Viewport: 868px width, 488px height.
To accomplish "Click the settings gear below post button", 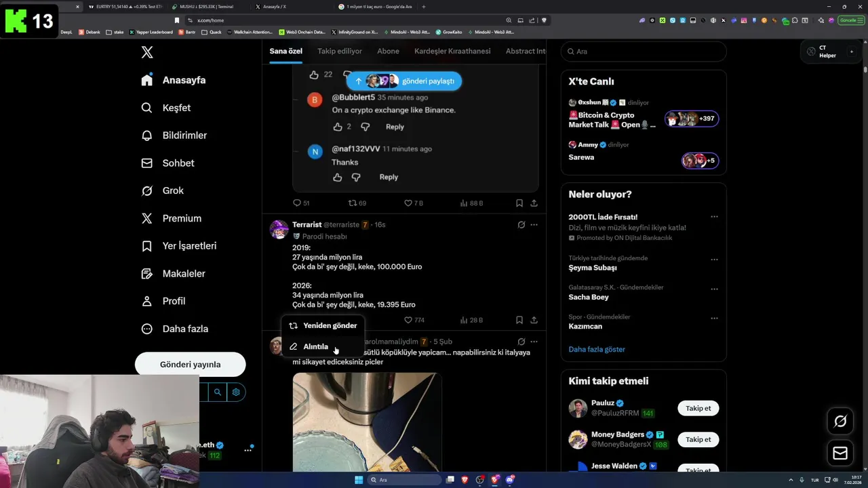I will tap(236, 392).
